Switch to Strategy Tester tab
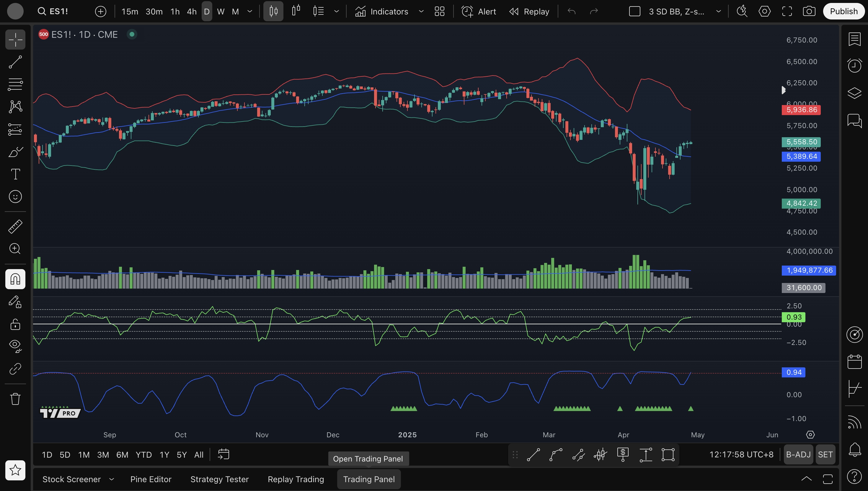 point(219,479)
